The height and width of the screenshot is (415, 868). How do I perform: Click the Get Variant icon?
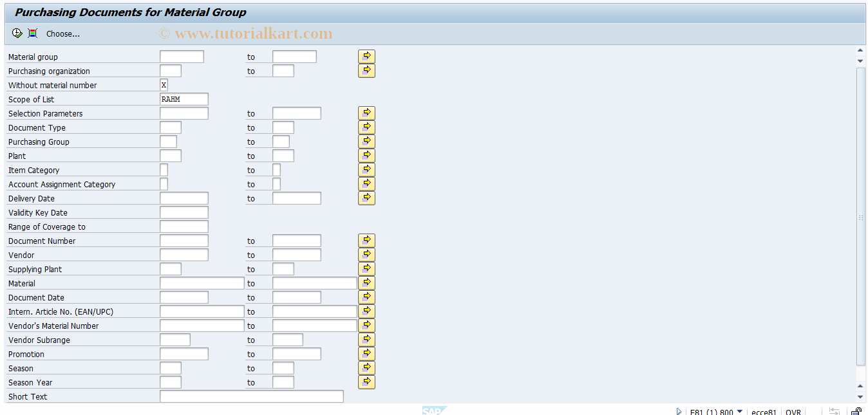point(31,33)
